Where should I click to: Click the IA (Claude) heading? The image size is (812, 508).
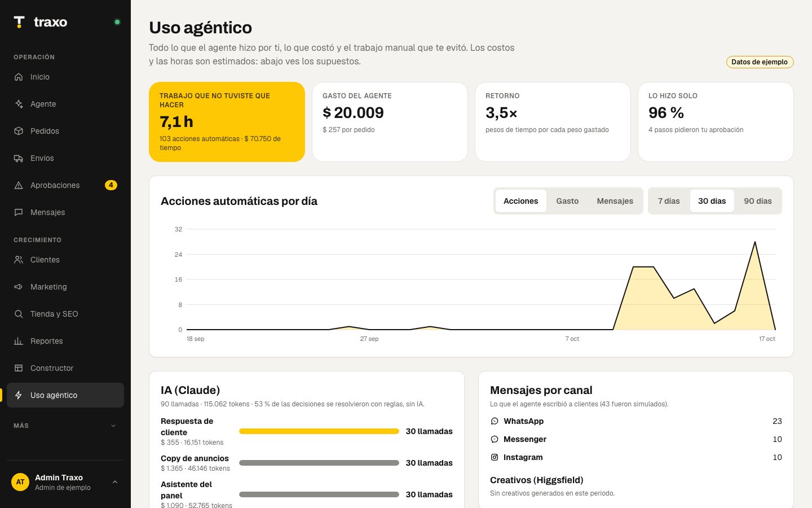(x=190, y=390)
